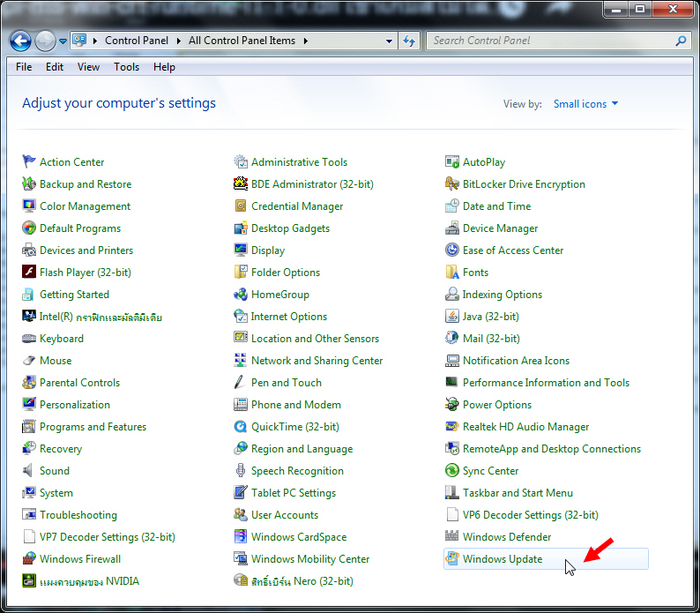
Task: Expand the arrow after All Control Panel Items
Action: pos(306,41)
